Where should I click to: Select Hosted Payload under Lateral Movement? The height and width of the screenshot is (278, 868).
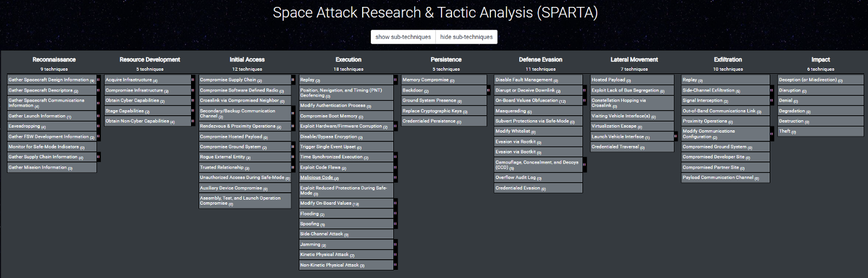click(x=632, y=80)
